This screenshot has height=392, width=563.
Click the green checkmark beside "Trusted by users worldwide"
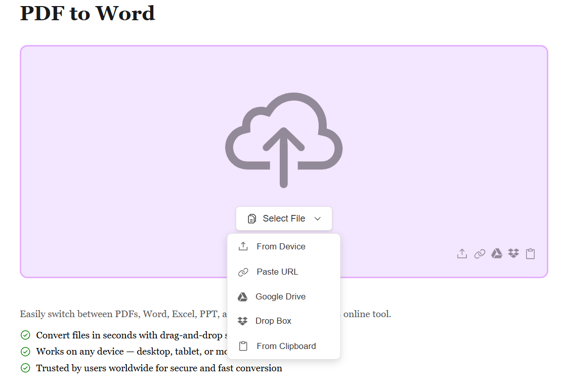point(25,368)
